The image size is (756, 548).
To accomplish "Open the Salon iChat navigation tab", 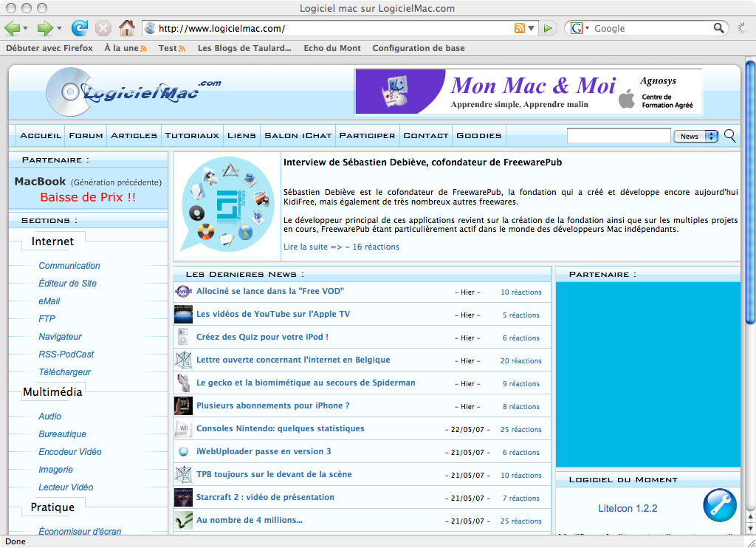I will point(298,136).
